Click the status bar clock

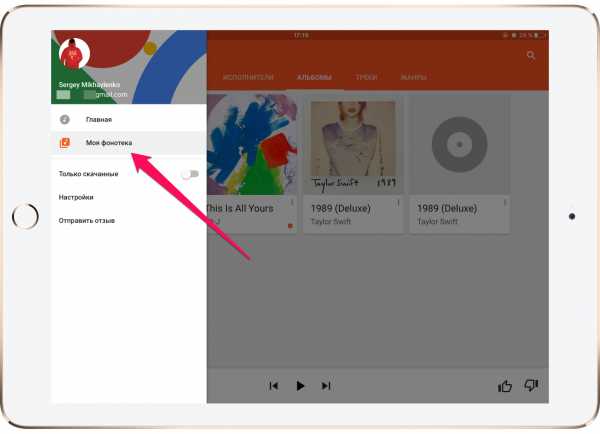(x=301, y=35)
